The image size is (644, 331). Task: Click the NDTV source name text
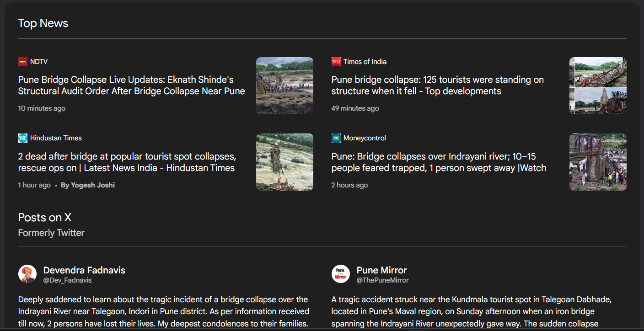[x=39, y=62]
